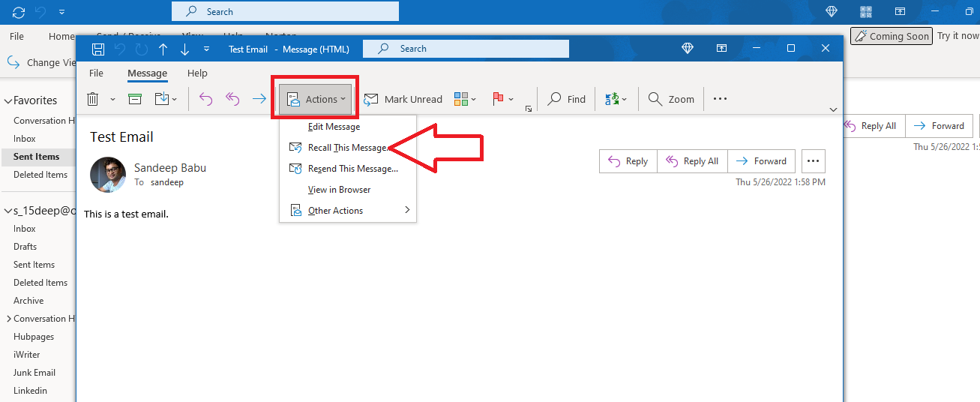Screen dimensions: 980x402
Task: Click the Save icon in message window
Action: coord(98,49)
